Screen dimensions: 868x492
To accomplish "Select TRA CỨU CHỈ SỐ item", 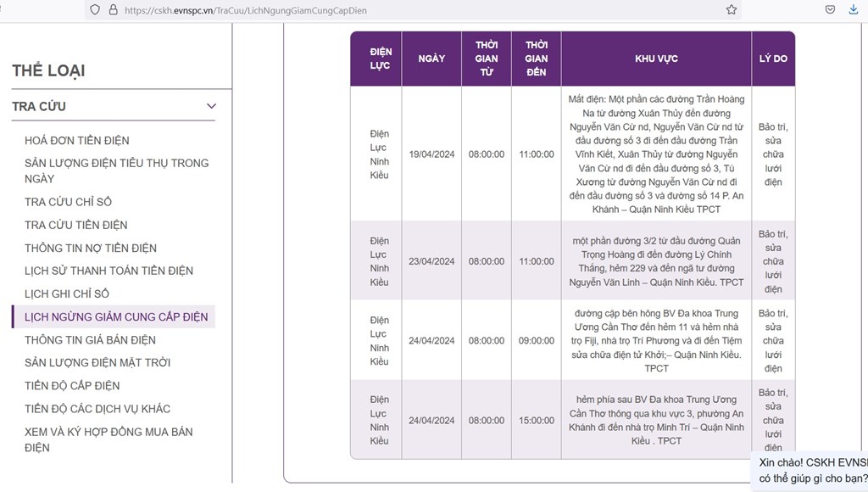I will [x=68, y=202].
